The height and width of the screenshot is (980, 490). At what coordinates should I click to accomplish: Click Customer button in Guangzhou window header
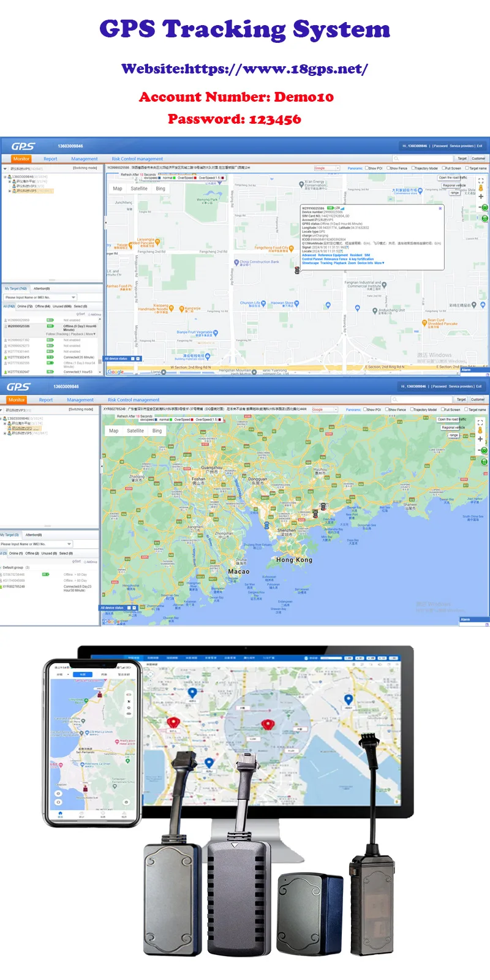478,399
